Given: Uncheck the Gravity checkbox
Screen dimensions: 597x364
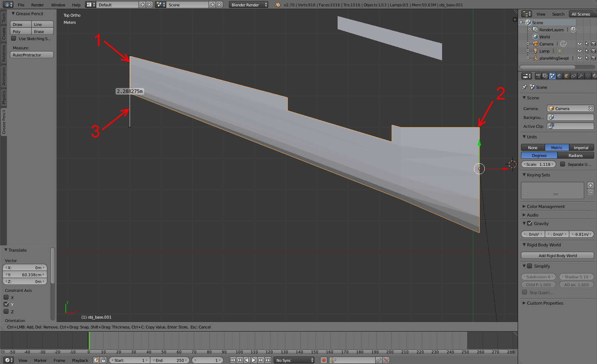Looking at the screenshot, I should 530,223.
